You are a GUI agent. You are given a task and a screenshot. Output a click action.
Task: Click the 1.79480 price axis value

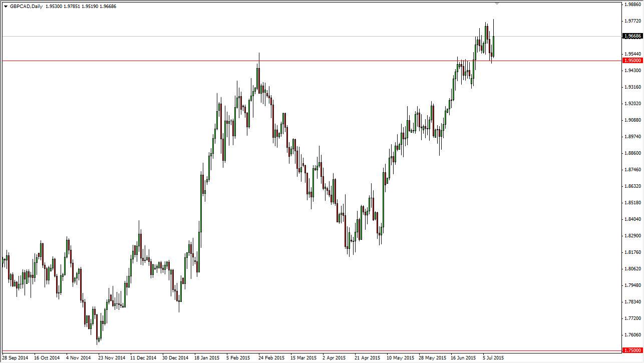(x=632, y=285)
